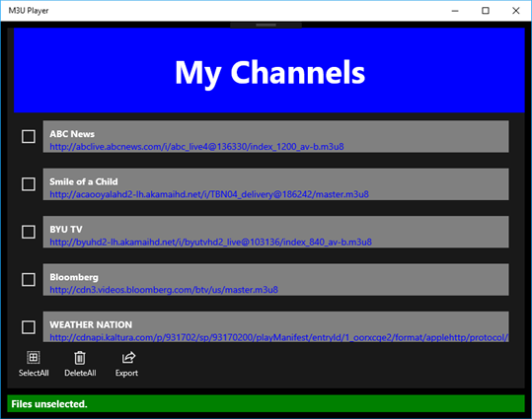
Task: Click the DeleteAll trash icon
Action: point(80,358)
